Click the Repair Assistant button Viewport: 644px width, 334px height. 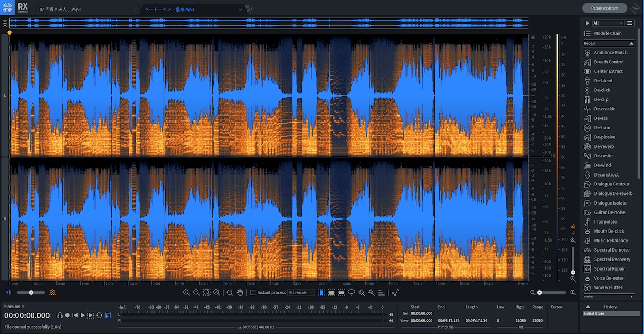[x=605, y=8]
